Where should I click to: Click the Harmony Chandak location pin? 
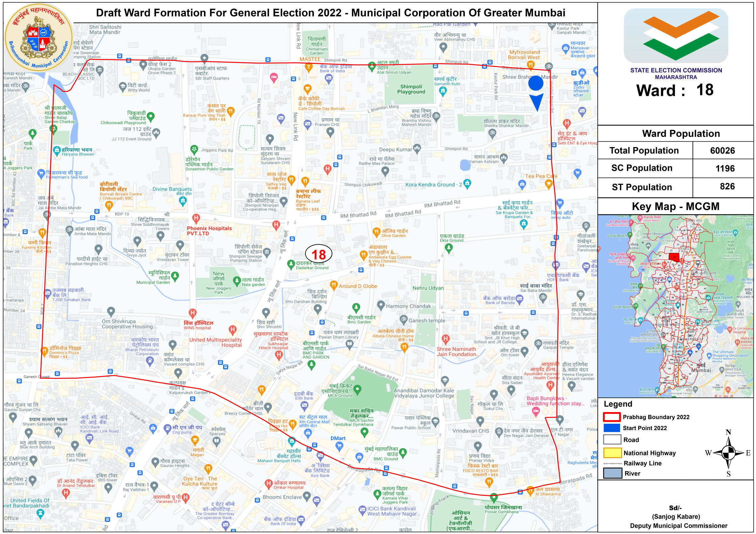tap(381, 305)
